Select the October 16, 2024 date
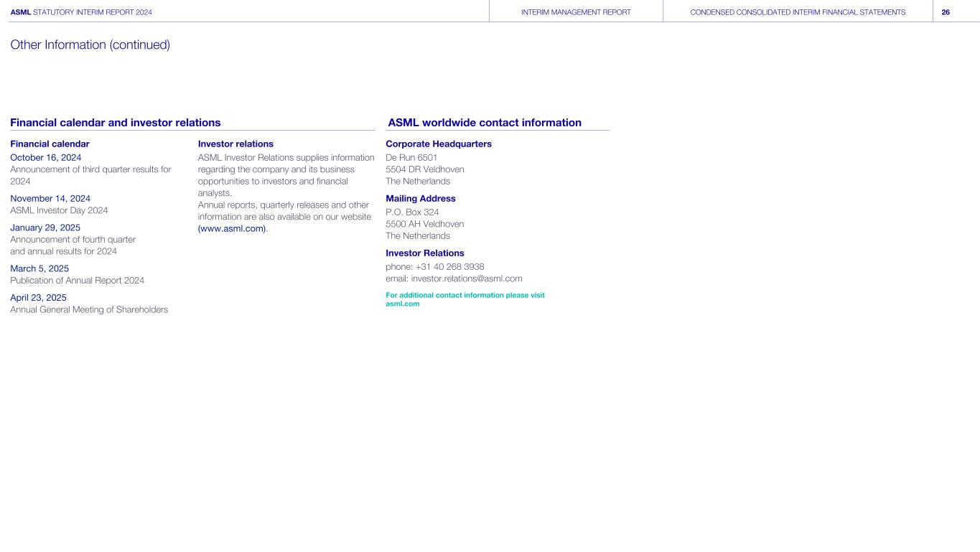Screen dimensions: 980x552 coord(45,157)
